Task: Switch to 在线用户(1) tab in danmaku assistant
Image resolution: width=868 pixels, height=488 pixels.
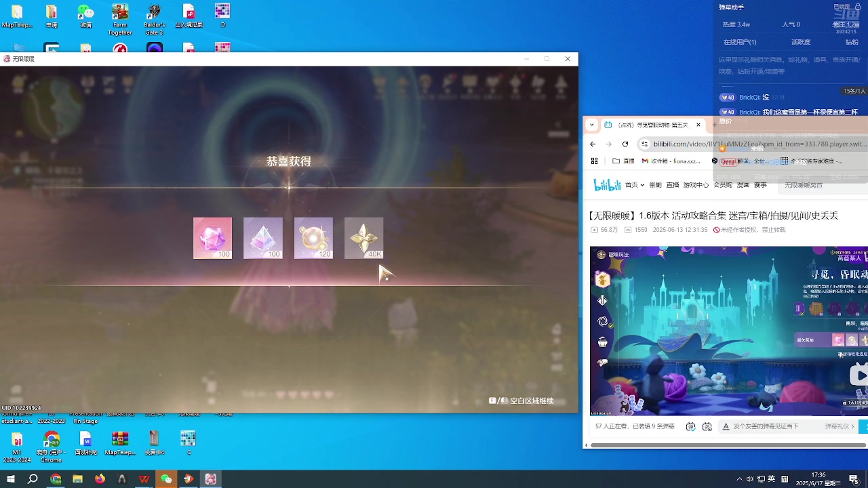Action: tap(740, 42)
